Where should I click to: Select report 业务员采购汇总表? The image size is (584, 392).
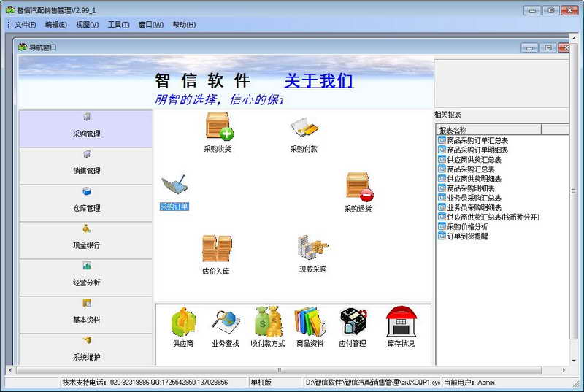pos(470,198)
